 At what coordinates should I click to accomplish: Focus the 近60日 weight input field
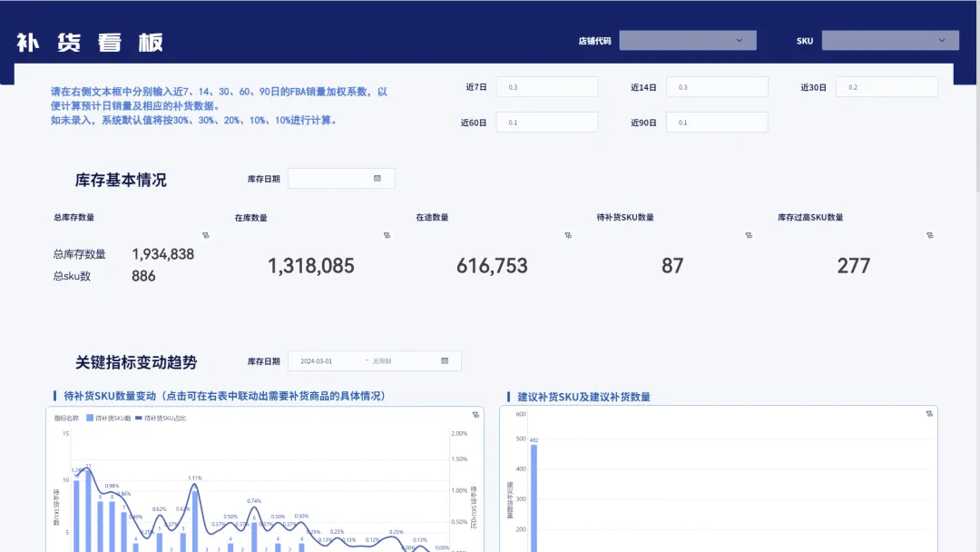pos(547,123)
